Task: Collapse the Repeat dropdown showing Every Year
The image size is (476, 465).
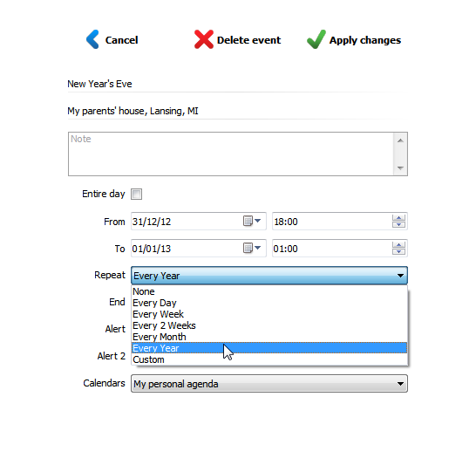Action: click(x=269, y=276)
